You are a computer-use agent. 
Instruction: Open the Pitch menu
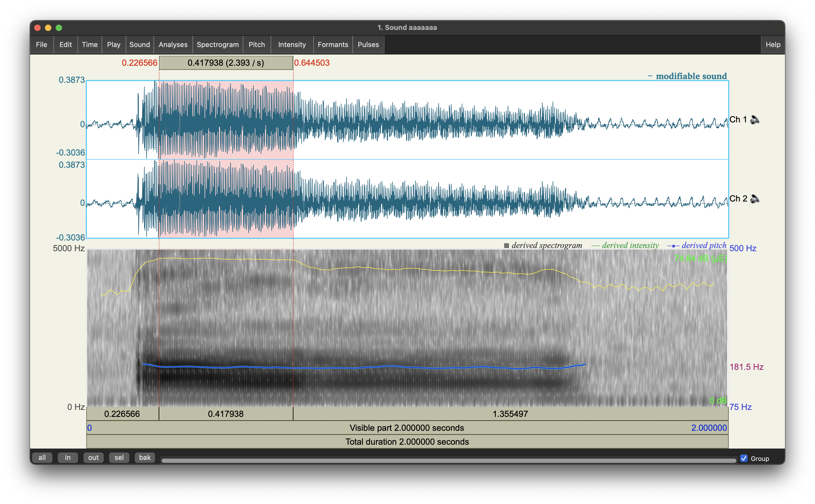[x=256, y=45]
